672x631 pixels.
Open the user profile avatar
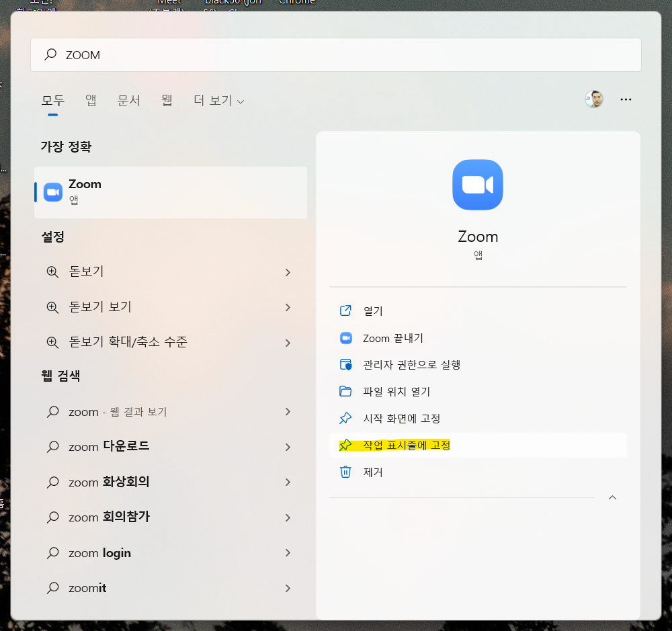coord(594,99)
